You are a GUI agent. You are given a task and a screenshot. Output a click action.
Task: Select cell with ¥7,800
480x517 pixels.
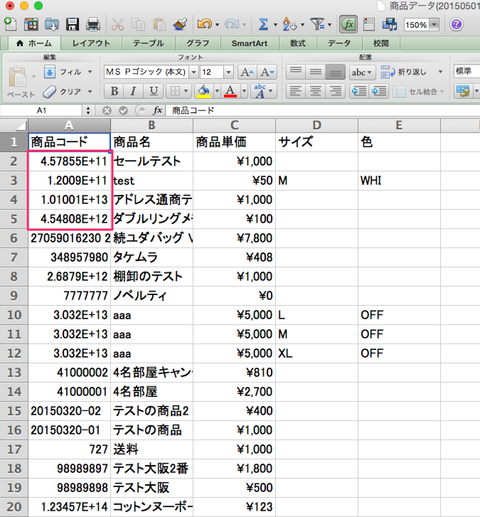pos(234,238)
